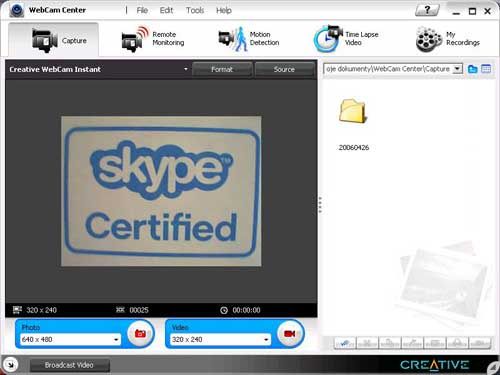Click the round arrow icon beside Broadcast Video
The height and width of the screenshot is (375, 500).
(10, 365)
